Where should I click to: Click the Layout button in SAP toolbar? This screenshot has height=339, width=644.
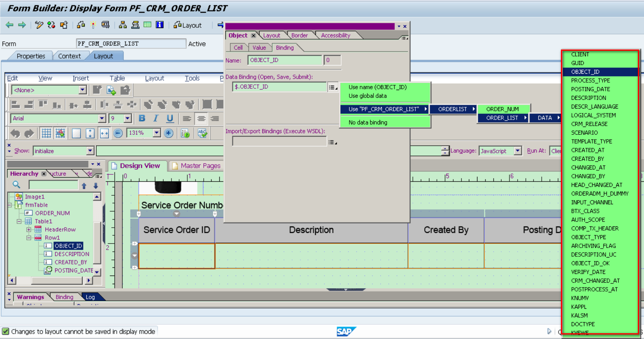coord(188,25)
